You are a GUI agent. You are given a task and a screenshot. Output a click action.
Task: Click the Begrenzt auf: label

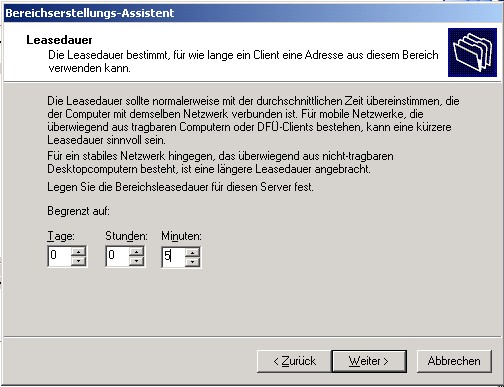pos(79,211)
